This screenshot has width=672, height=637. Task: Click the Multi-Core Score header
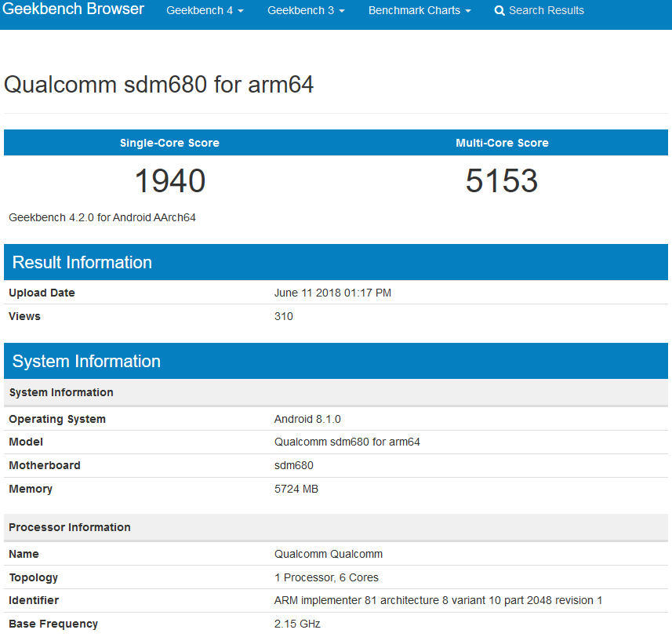[x=503, y=143]
